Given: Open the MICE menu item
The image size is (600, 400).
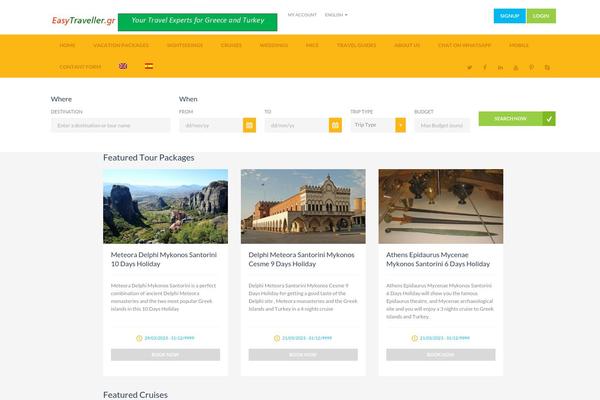Looking at the screenshot, I should (312, 45).
